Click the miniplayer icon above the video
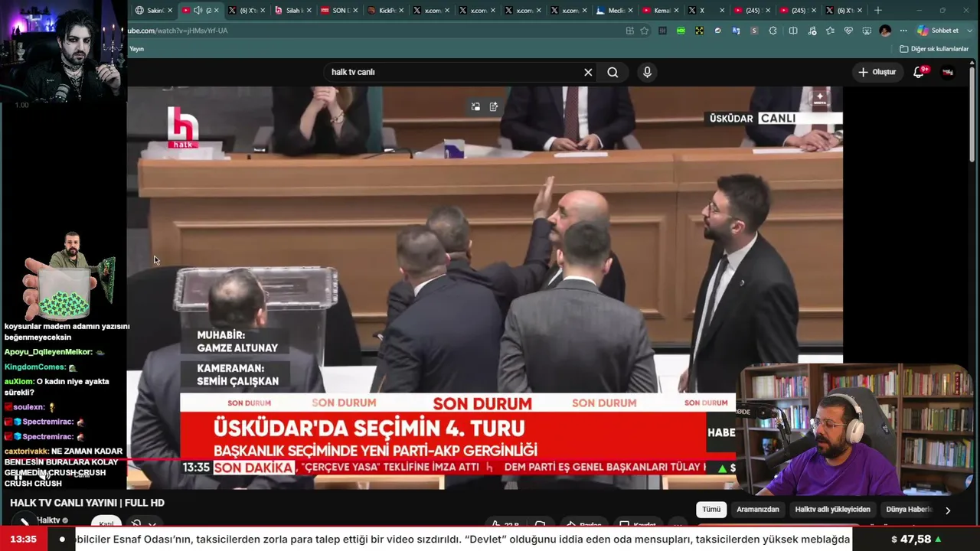980x551 pixels. 475,107
